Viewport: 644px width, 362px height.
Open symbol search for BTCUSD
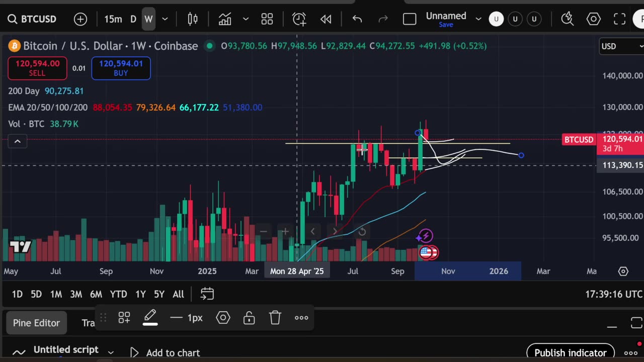coord(32,19)
